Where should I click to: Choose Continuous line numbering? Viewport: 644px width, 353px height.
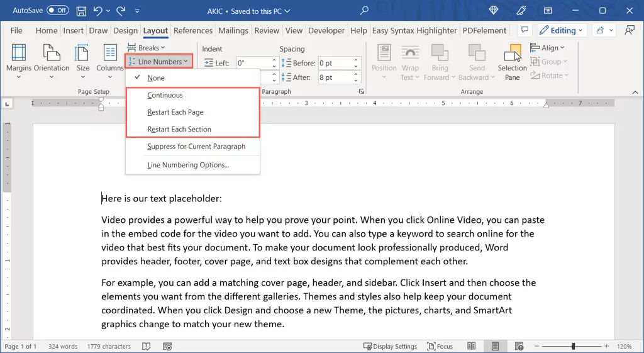pyautogui.click(x=192, y=95)
